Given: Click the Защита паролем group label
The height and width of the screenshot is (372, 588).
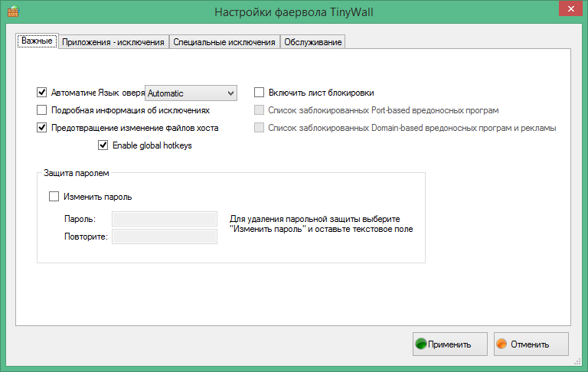Looking at the screenshot, I should (x=76, y=173).
